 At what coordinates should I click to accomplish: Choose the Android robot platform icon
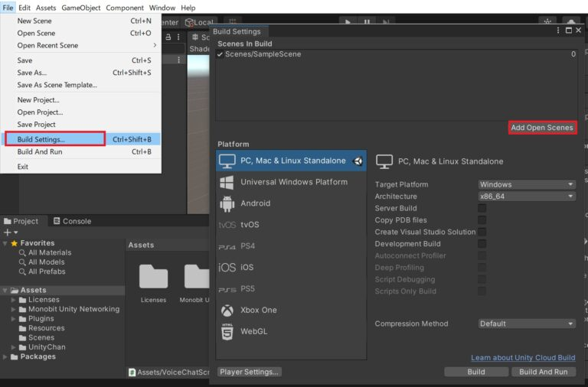tap(227, 203)
